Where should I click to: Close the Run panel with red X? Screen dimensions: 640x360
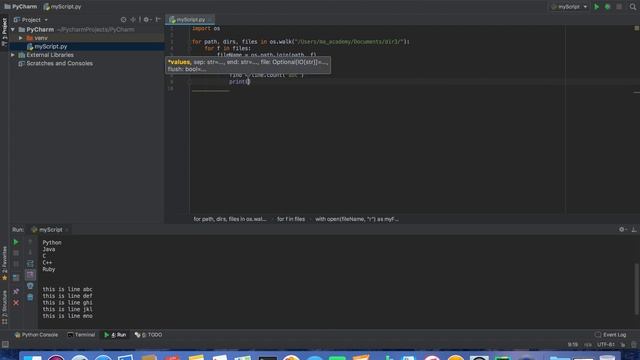pos(16,303)
